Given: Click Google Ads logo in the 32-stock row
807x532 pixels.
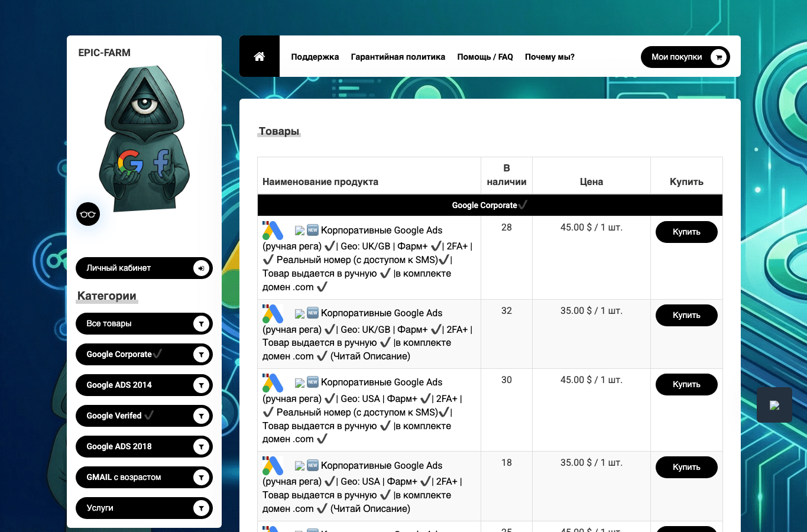Looking at the screenshot, I should [x=273, y=313].
